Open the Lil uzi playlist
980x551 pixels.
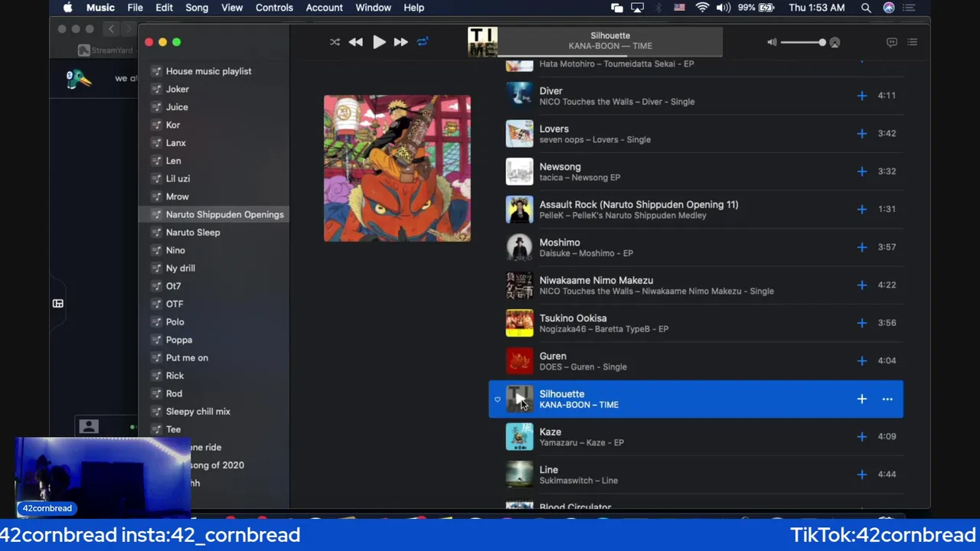[178, 178]
